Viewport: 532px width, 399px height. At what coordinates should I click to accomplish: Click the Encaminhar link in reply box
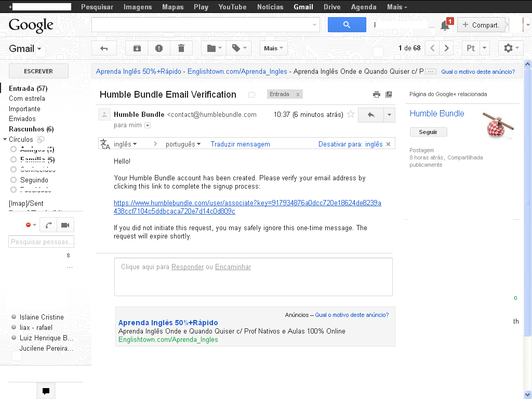tap(233, 267)
